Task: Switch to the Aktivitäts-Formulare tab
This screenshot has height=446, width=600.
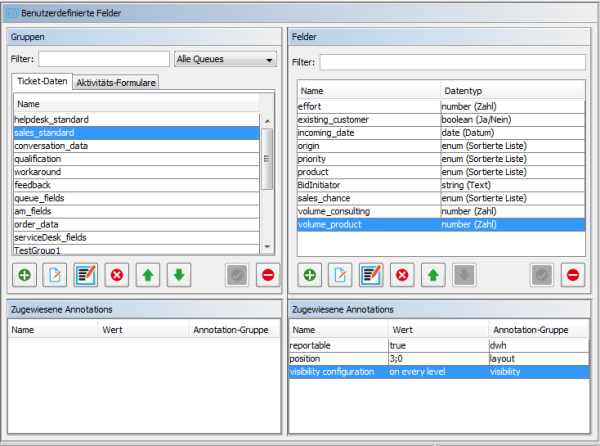Action: click(115, 83)
